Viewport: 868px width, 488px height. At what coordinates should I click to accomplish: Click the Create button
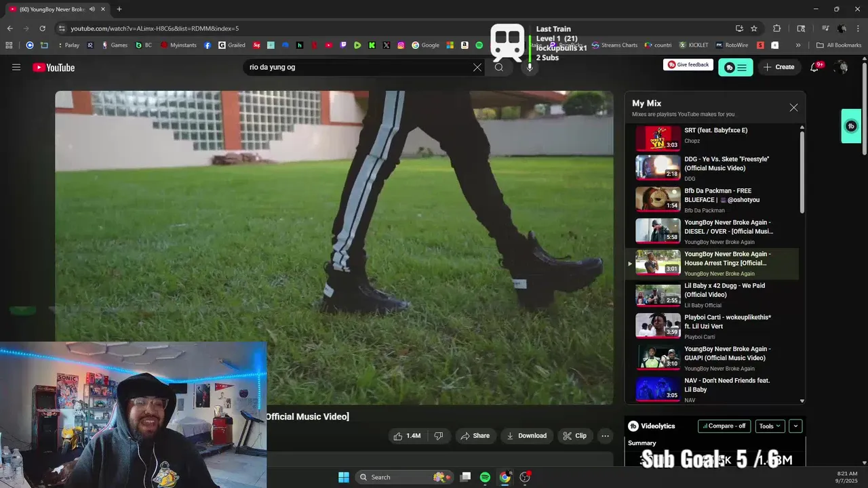(778, 67)
